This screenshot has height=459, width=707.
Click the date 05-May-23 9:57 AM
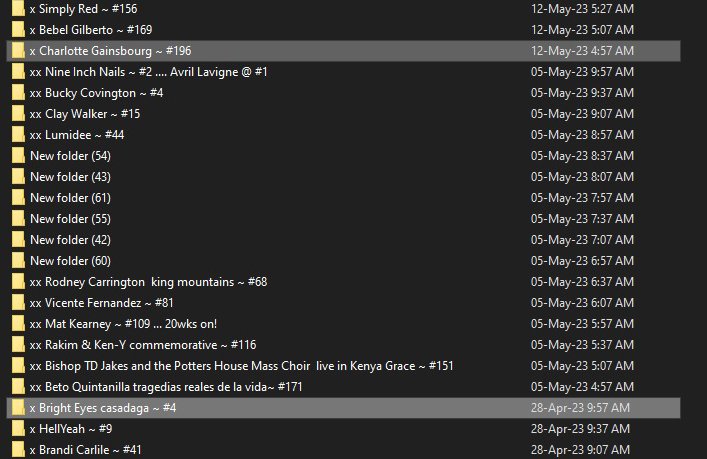click(x=582, y=72)
